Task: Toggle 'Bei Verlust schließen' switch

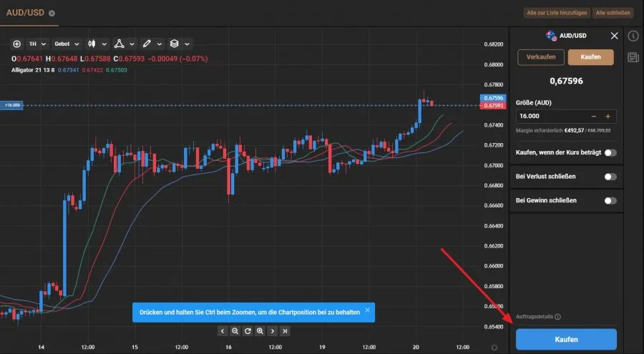Action: 610,177
